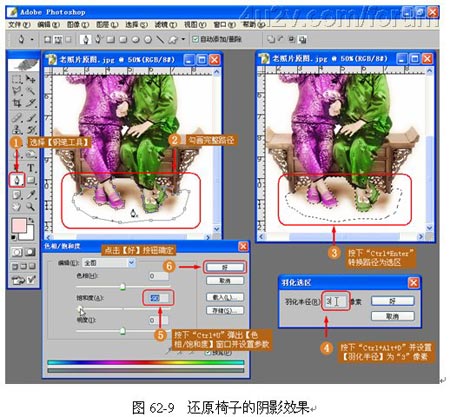The image size is (450, 417).
Task: Choose Polygon shape in options bar
Action: pyautogui.click(x=148, y=40)
